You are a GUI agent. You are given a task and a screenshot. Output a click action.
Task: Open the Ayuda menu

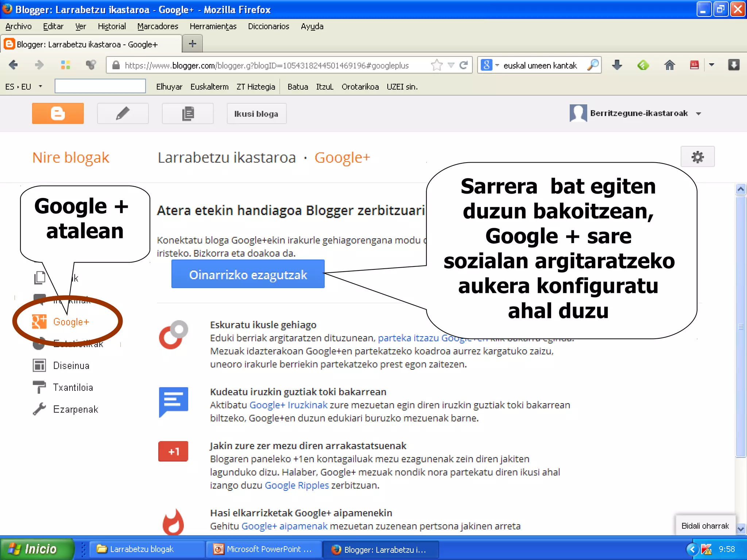click(312, 26)
